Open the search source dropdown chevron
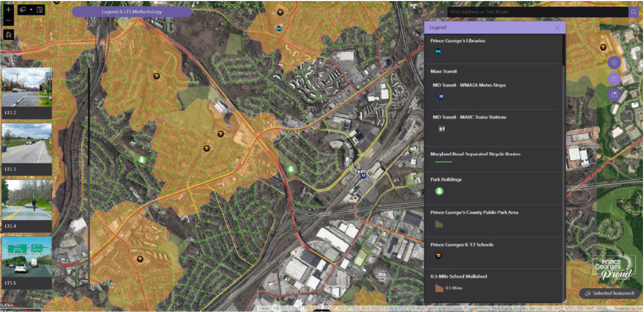The height and width of the screenshot is (312, 644). pos(442,12)
